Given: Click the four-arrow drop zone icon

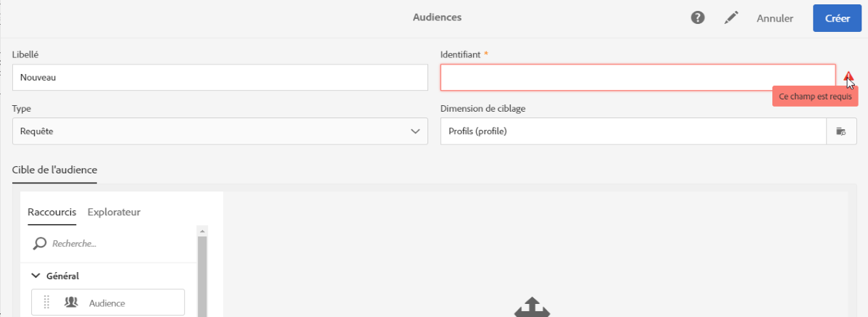Looking at the screenshot, I should point(531,308).
